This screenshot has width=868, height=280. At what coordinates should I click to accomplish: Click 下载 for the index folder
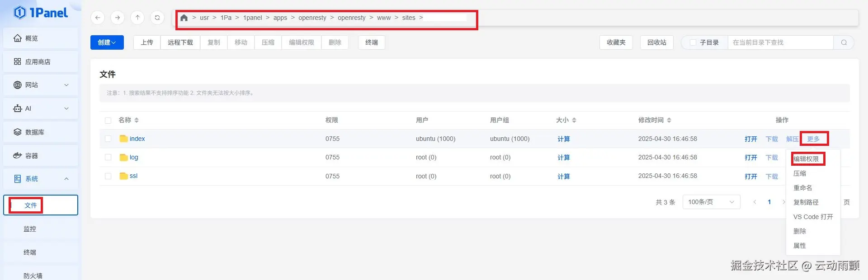(772, 139)
